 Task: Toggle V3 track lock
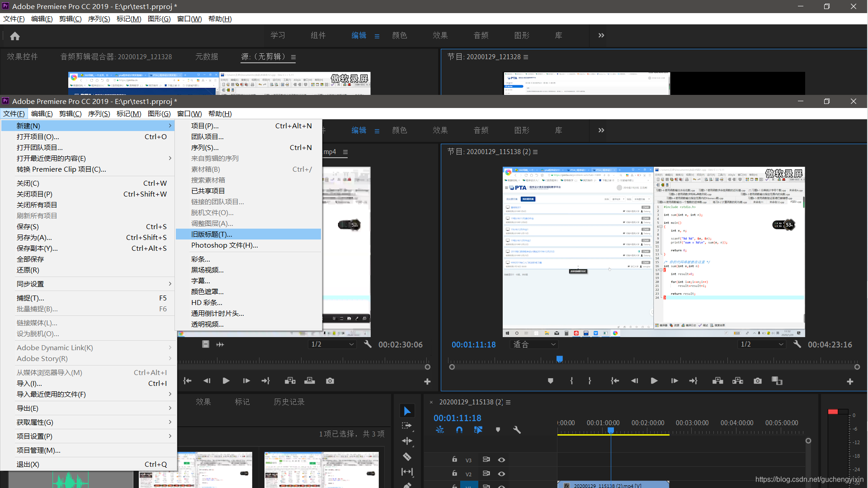(x=454, y=460)
